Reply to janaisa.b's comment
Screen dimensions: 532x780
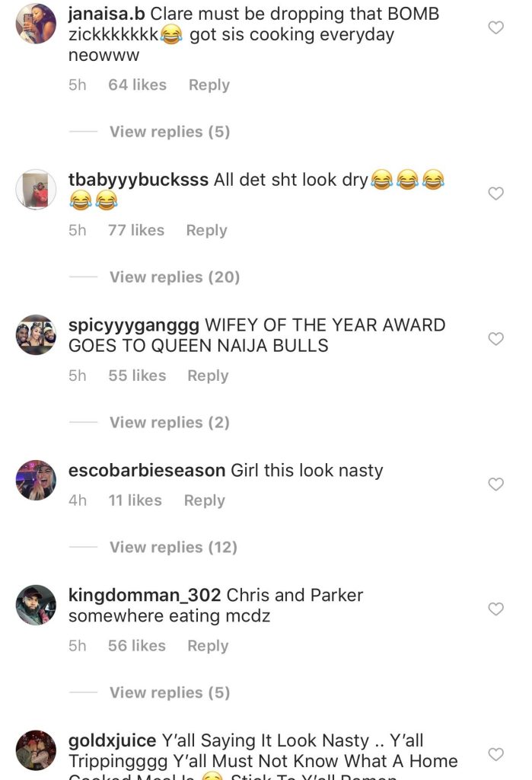209,85
